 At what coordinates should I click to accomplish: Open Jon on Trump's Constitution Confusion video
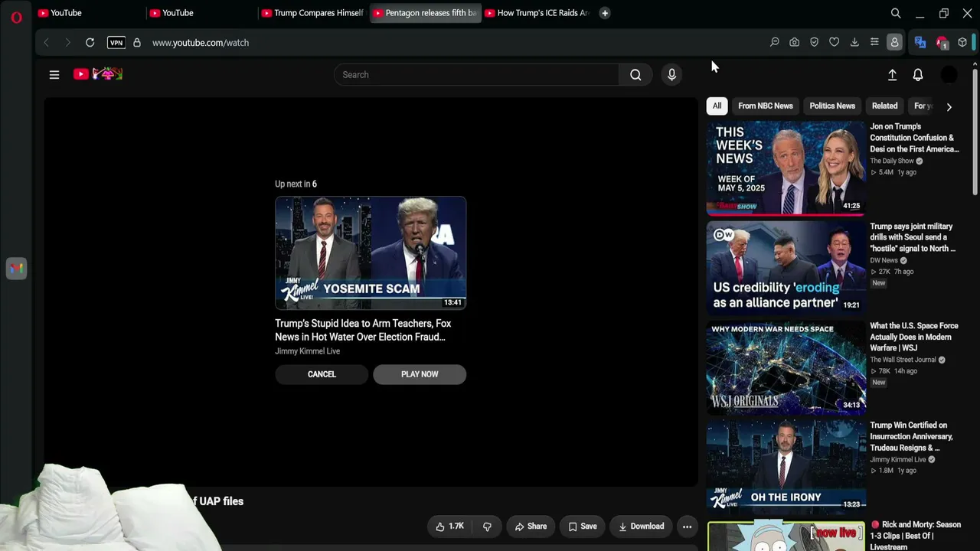click(x=914, y=138)
